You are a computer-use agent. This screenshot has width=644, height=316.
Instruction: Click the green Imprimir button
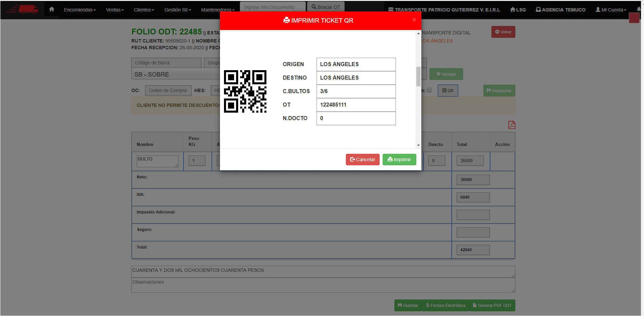[x=399, y=160]
